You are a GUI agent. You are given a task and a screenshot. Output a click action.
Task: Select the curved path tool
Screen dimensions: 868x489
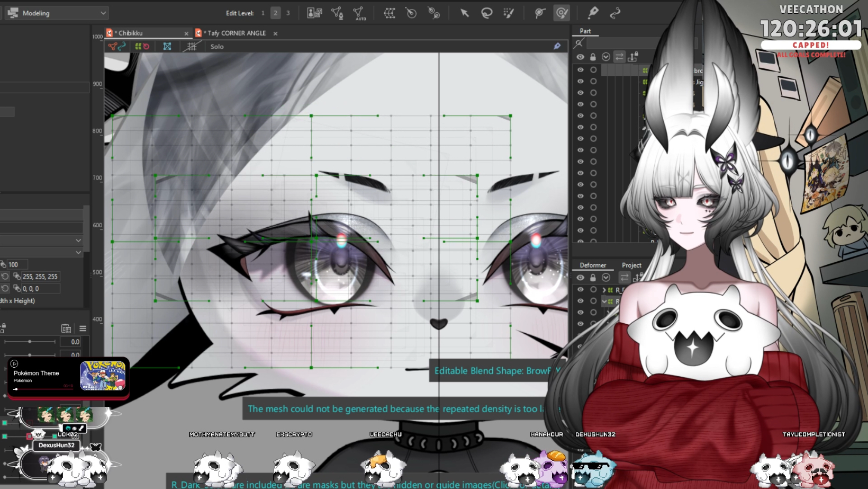click(615, 13)
